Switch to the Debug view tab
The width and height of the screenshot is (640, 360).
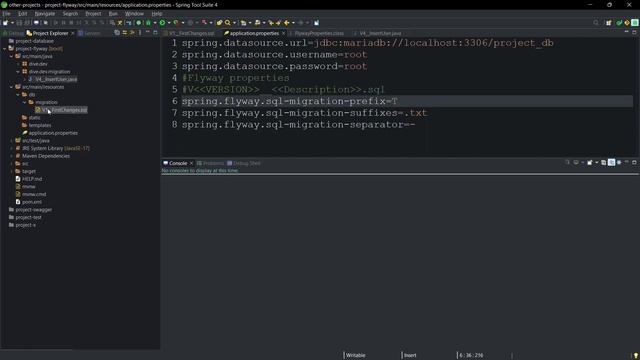pos(13,33)
